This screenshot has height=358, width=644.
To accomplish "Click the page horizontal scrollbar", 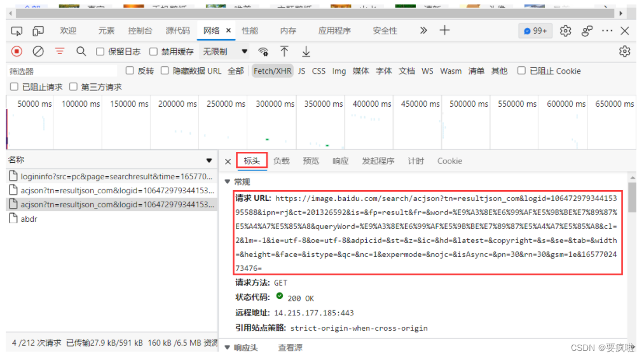I will tap(315, 13).
